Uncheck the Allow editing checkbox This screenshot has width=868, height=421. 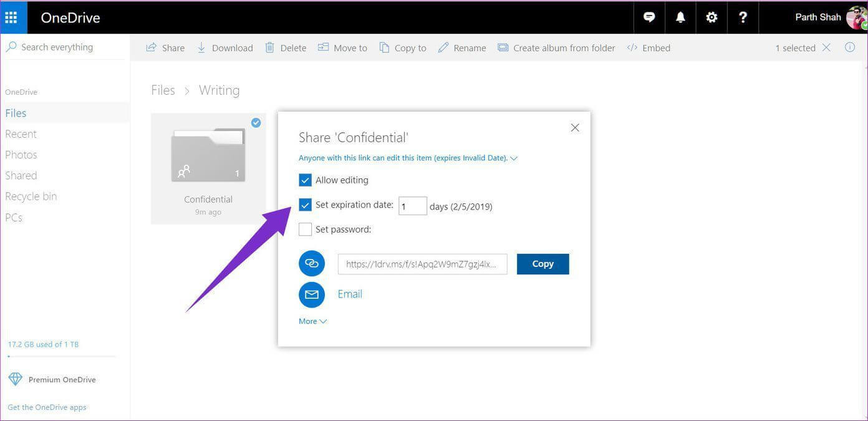click(x=305, y=180)
